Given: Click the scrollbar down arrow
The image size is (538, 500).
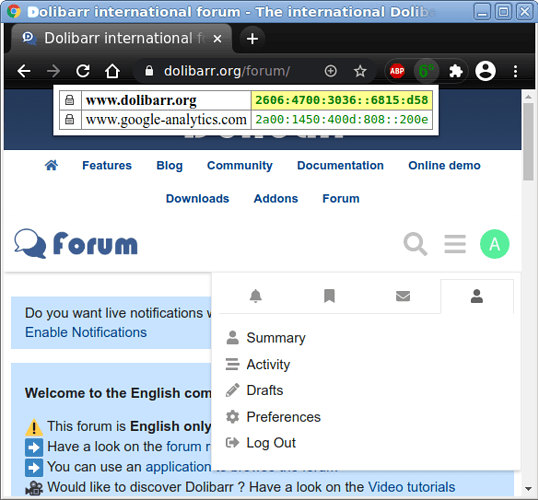Looking at the screenshot, I should tap(528, 488).
